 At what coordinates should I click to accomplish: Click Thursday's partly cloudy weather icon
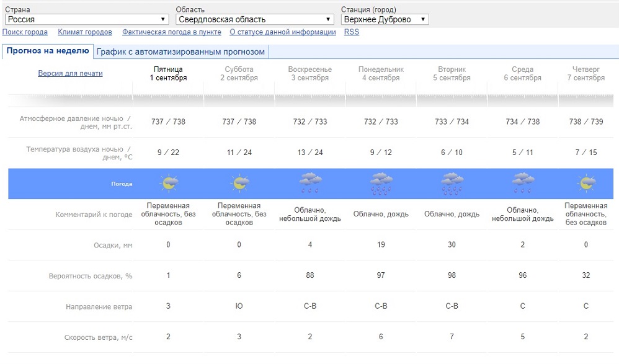pyautogui.click(x=586, y=184)
